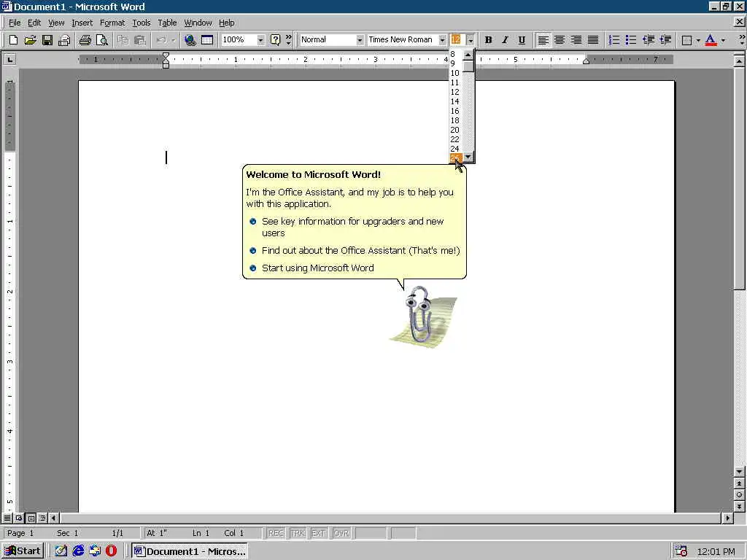
Task: Open the font color dropdown arrow
Action: coord(723,40)
